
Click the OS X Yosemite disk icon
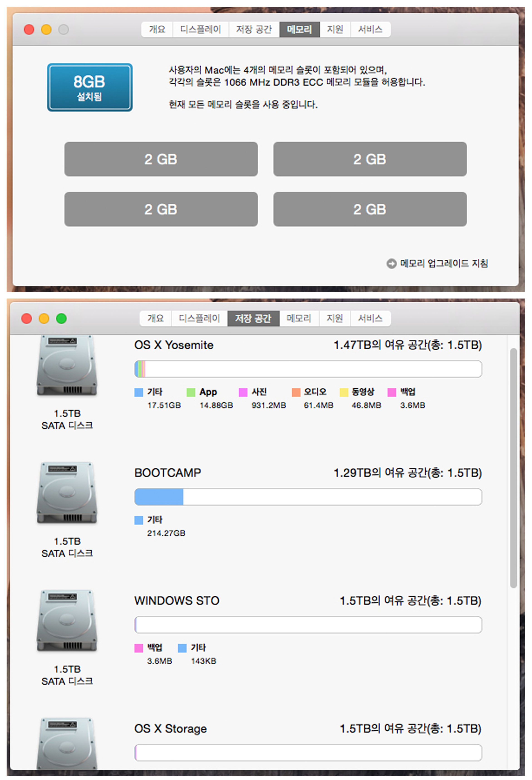[67, 365]
